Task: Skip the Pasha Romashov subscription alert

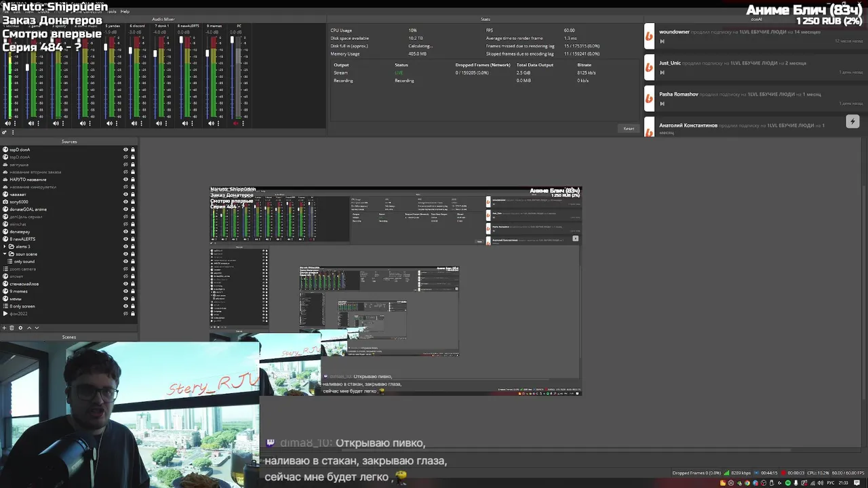Action: [x=663, y=103]
